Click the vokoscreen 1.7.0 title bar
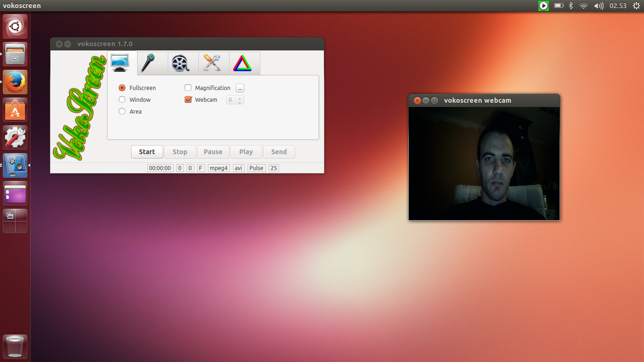 pos(187,44)
